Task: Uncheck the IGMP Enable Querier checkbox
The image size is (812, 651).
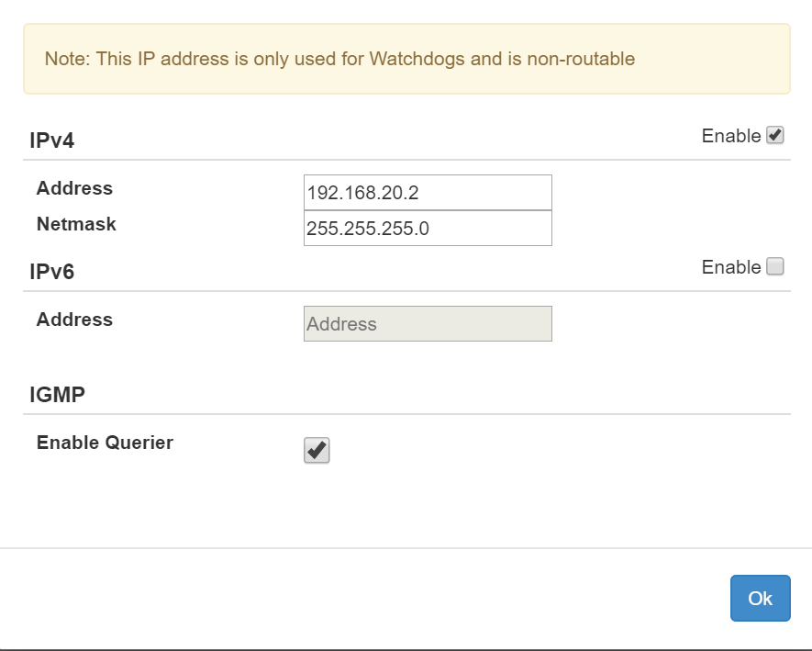Action: [x=317, y=451]
